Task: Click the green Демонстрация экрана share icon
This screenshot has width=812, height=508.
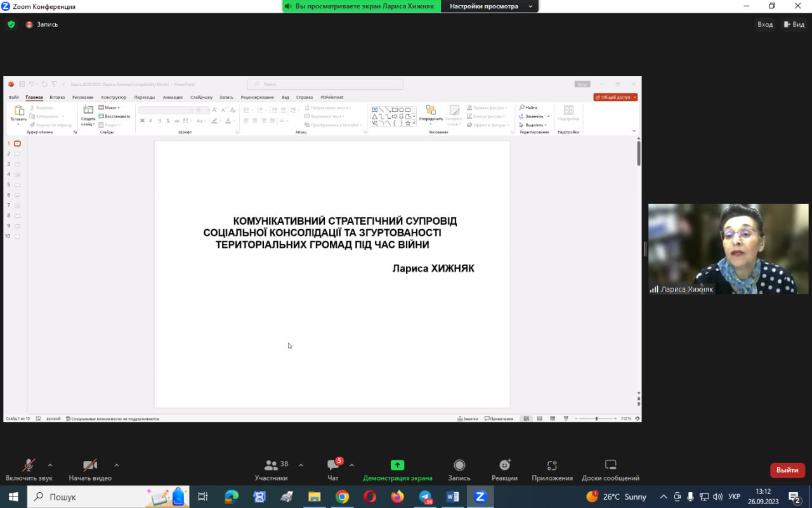Action: (x=397, y=465)
